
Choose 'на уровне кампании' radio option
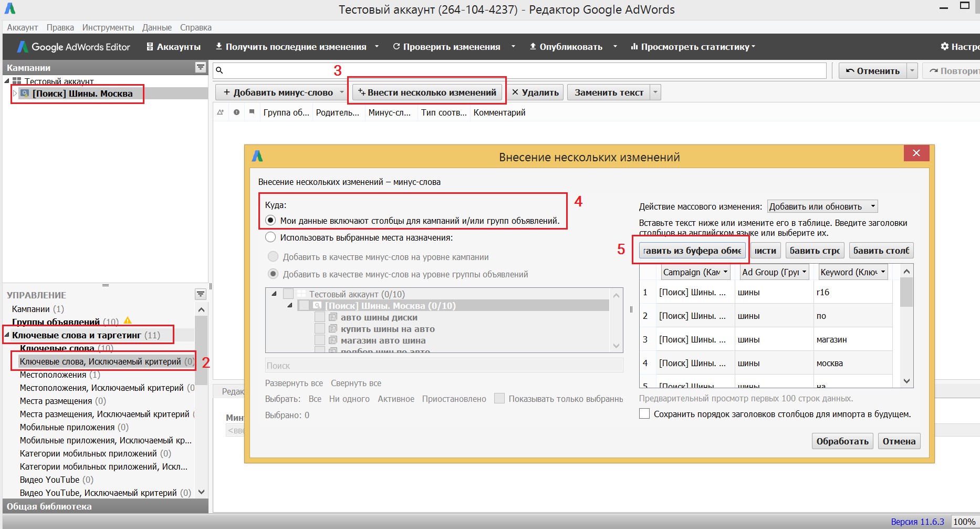coord(273,256)
